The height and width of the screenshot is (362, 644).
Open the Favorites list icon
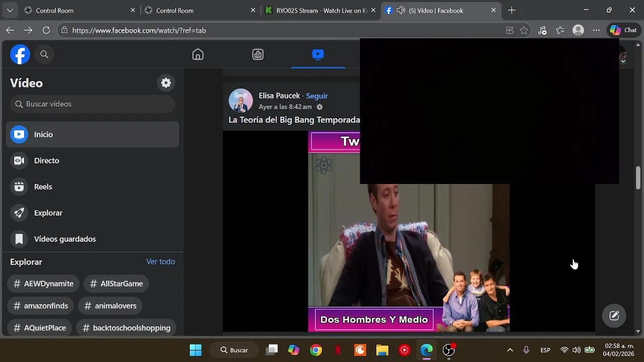tap(560, 30)
